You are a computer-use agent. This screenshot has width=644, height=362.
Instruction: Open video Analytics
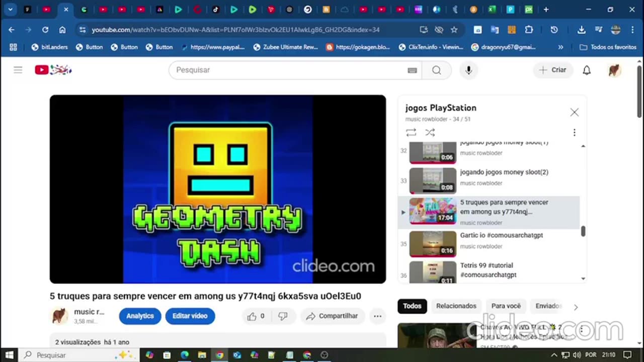pyautogui.click(x=140, y=316)
